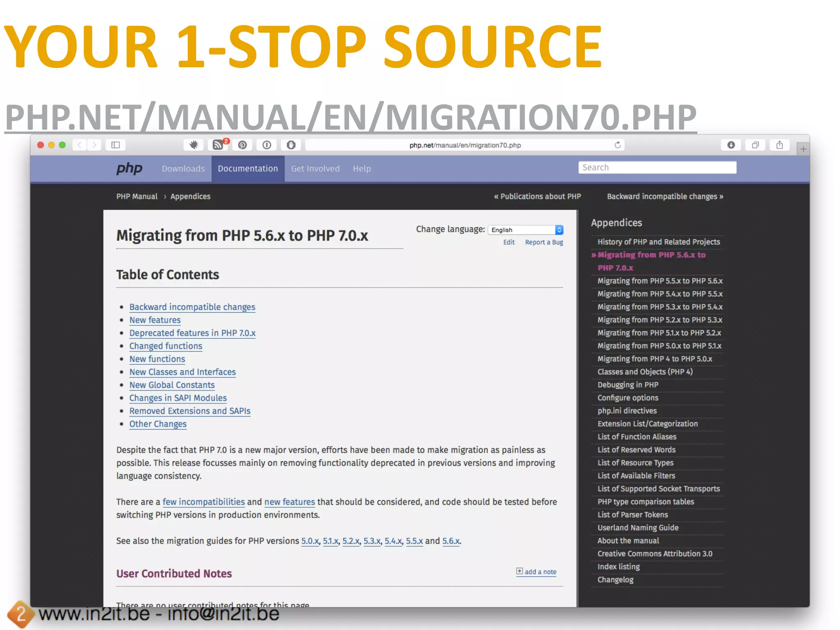Open the Index listing link
The image size is (840, 630).
click(x=619, y=567)
